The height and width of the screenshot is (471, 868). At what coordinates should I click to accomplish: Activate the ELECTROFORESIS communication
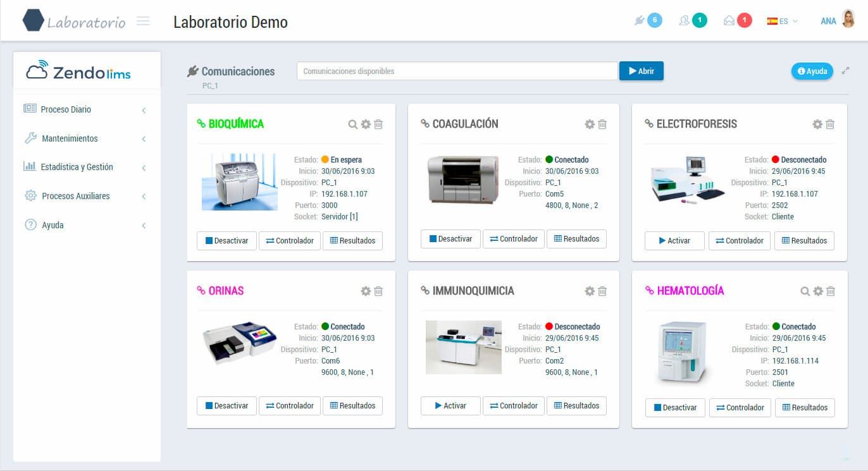(x=674, y=241)
